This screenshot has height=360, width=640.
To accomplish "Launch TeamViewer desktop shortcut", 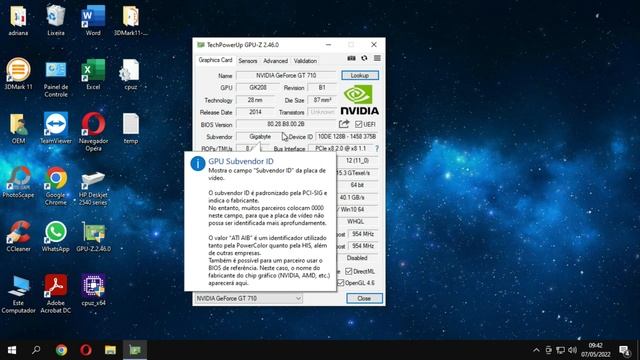I will (56, 129).
